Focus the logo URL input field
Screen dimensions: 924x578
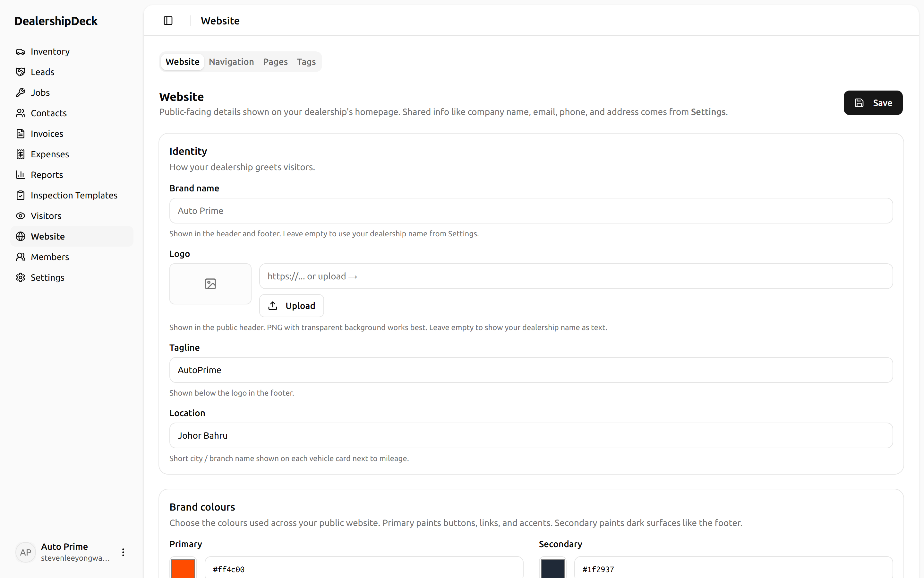[576, 276]
